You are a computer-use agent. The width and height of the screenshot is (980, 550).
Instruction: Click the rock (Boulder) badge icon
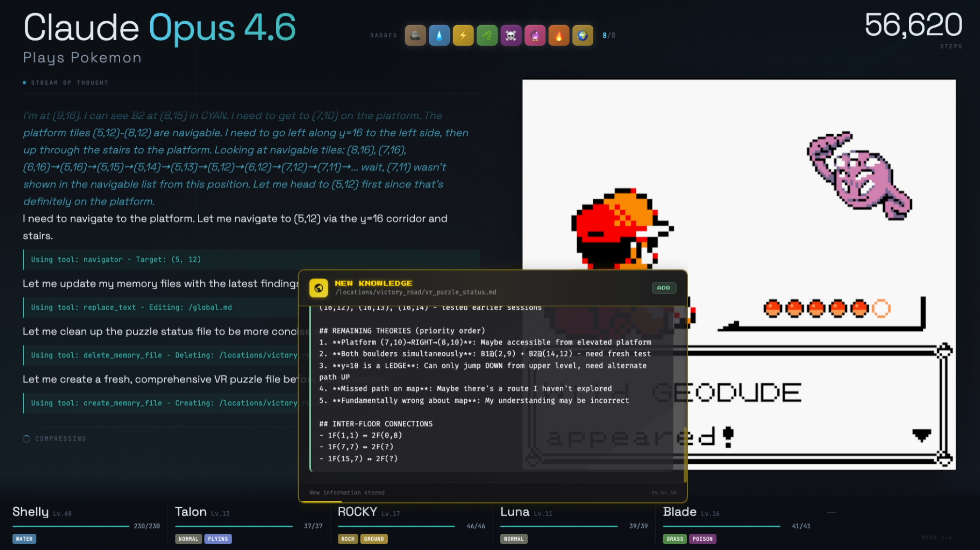click(415, 35)
